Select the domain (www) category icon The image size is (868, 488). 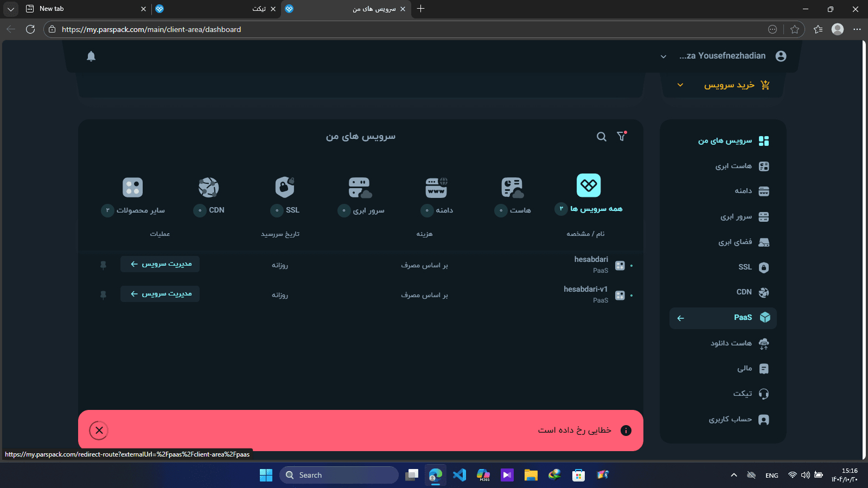[x=436, y=188]
